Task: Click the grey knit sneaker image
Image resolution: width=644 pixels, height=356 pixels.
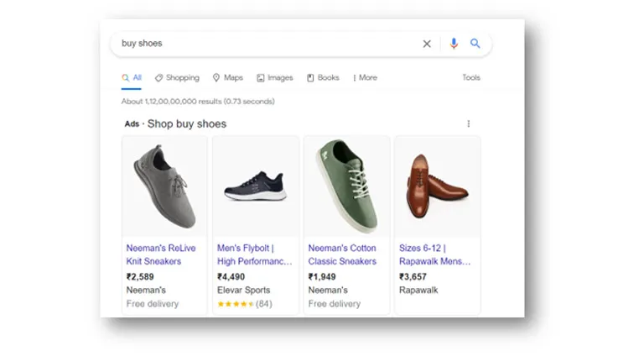Action: click(x=164, y=186)
